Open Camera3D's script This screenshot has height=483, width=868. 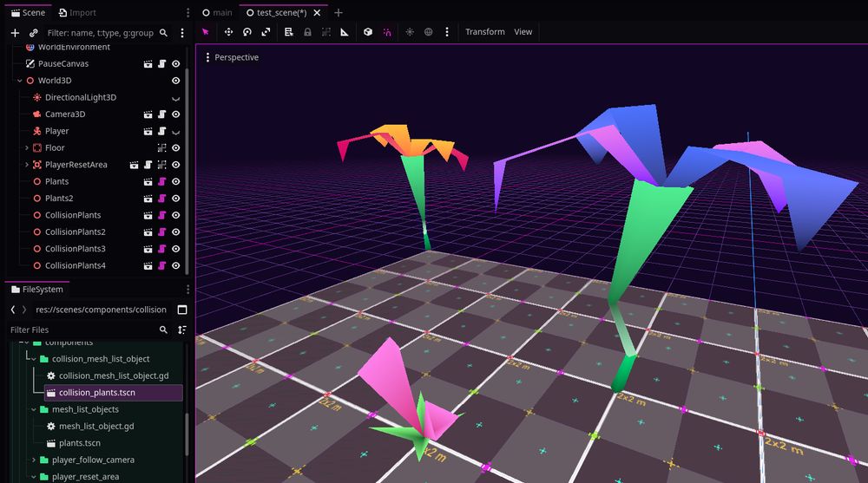pyautogui.click(x=161, y=114)
